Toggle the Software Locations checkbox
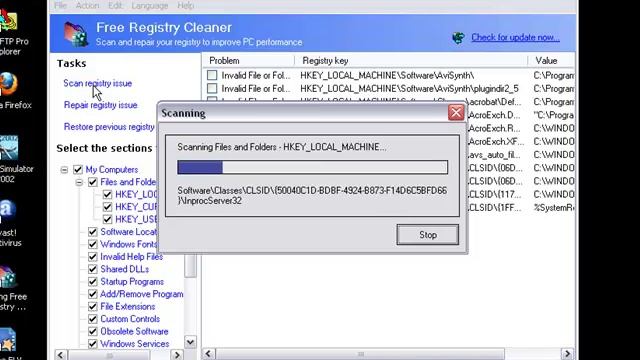Image resolution: width=640 pixels, height=360 pixels. 93,232
